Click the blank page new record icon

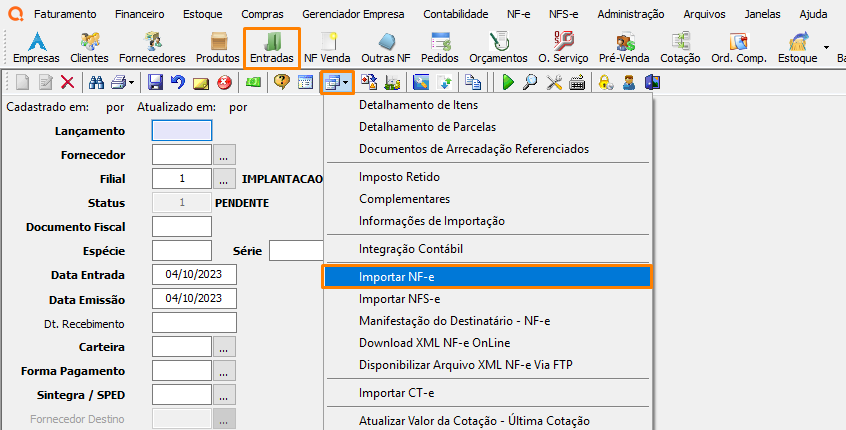tap(23, 83)
